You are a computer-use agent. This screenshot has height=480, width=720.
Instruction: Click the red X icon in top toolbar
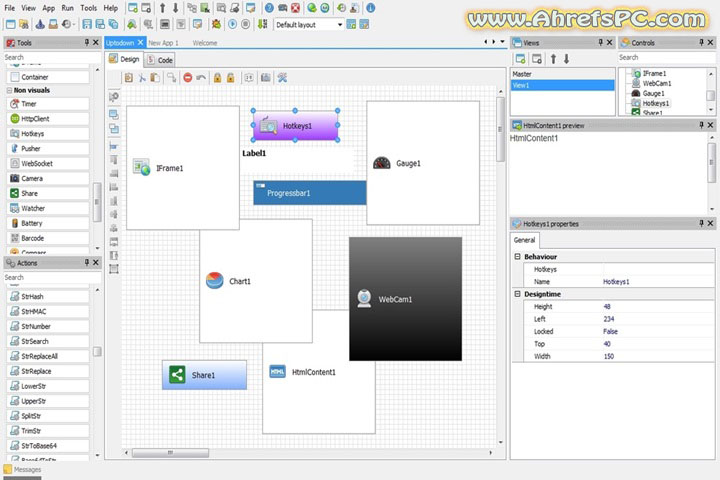(296, 8)
